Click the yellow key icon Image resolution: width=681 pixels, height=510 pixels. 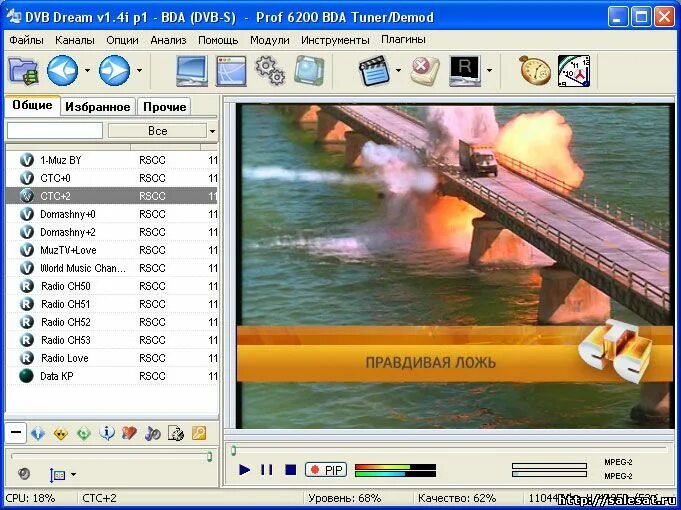point(198,433)
